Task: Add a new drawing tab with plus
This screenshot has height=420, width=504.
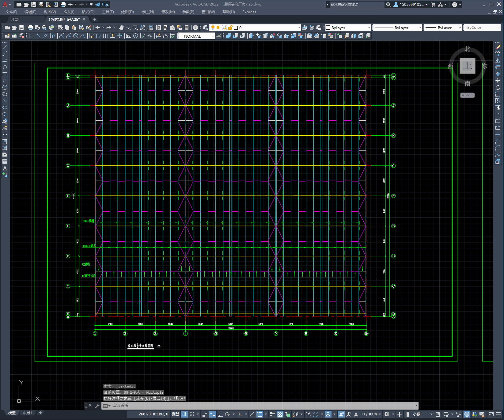Action: 95,20
